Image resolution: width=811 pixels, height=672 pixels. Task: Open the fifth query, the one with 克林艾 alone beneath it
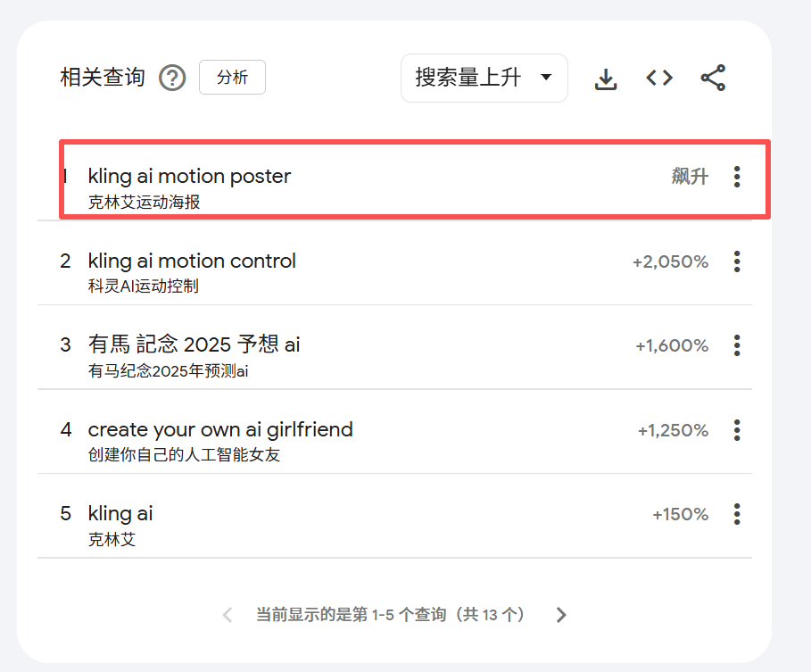(x=120, y=514)
